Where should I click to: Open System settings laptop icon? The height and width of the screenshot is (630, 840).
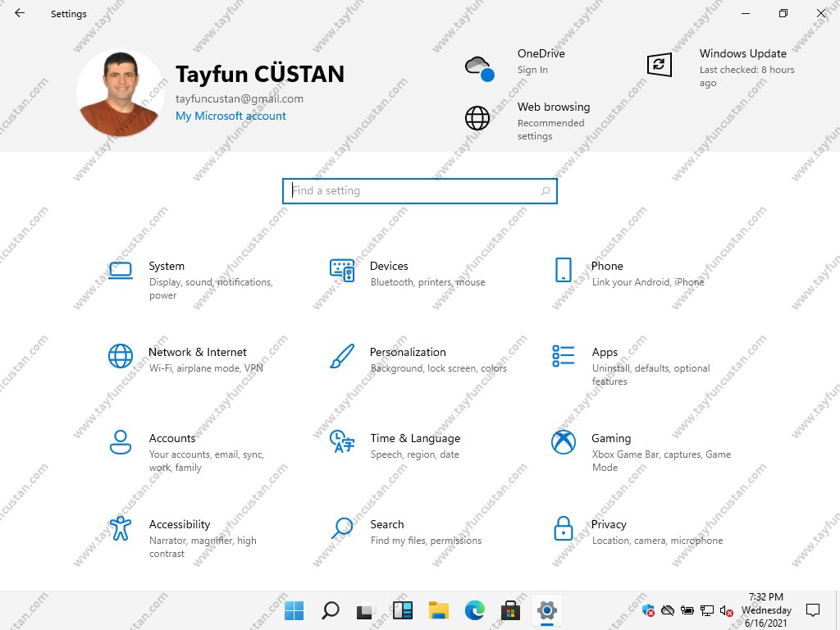pyautogui.click(x=121, y=270)
